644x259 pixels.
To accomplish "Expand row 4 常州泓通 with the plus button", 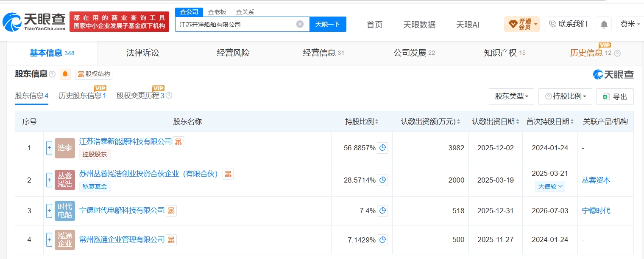I will (x=49, y=239).
